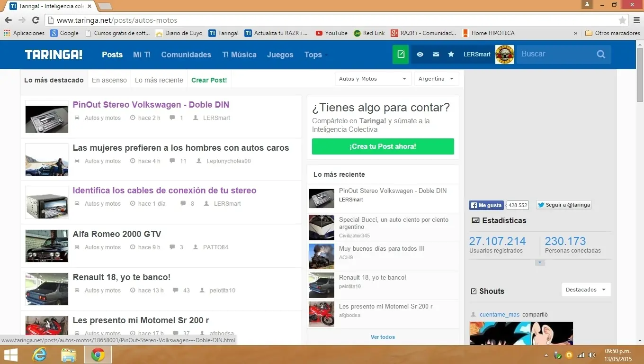Expand the Autos y Motos category dropdown
The image size is (644, 364).
373,79
